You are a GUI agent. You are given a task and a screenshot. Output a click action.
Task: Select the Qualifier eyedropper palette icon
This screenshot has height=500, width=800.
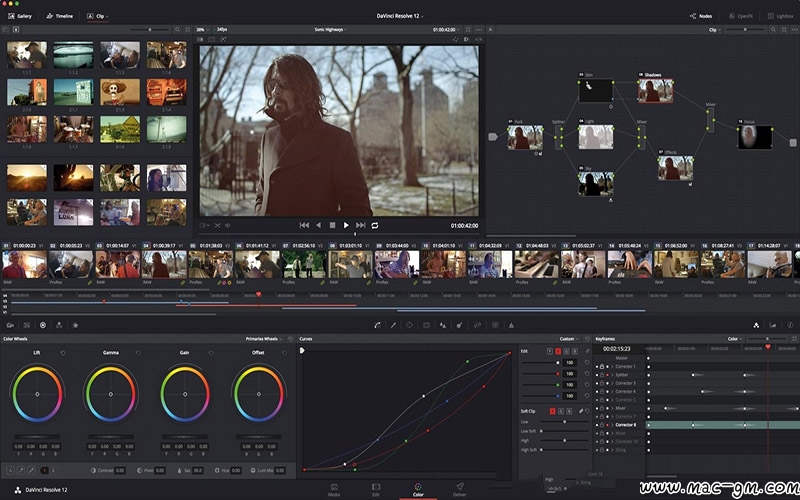[393, 325]
